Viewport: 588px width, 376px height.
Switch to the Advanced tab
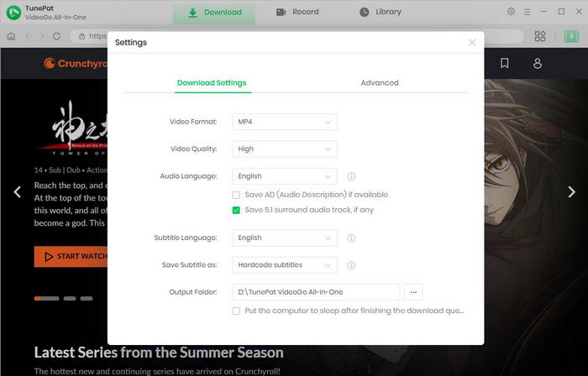(x=380, y=83)
